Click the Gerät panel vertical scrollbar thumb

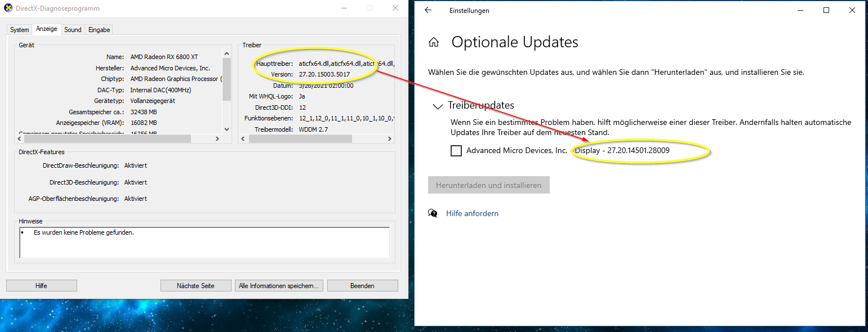click(227, 79)
